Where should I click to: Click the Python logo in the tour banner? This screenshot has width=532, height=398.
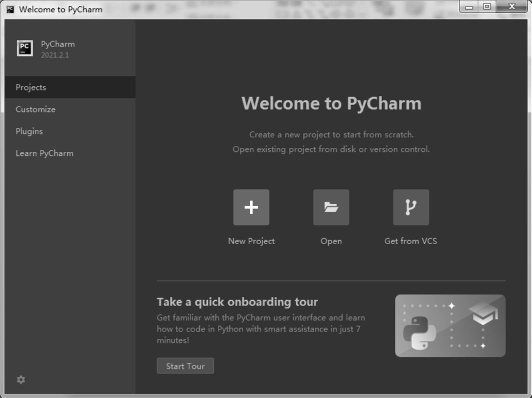[419, 332]
